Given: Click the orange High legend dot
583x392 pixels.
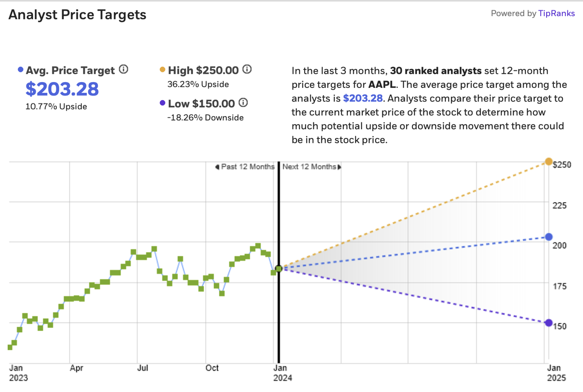Looking at the screenshot, I should (x=162, y=70).
